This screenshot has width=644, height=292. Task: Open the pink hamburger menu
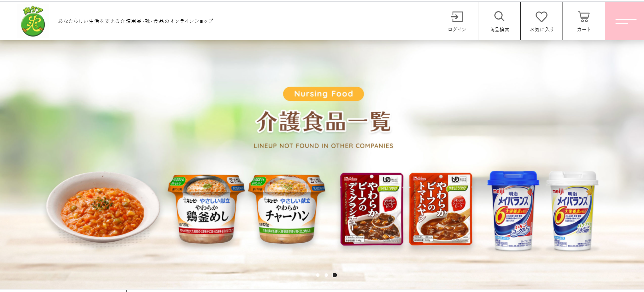pos(624,21)
